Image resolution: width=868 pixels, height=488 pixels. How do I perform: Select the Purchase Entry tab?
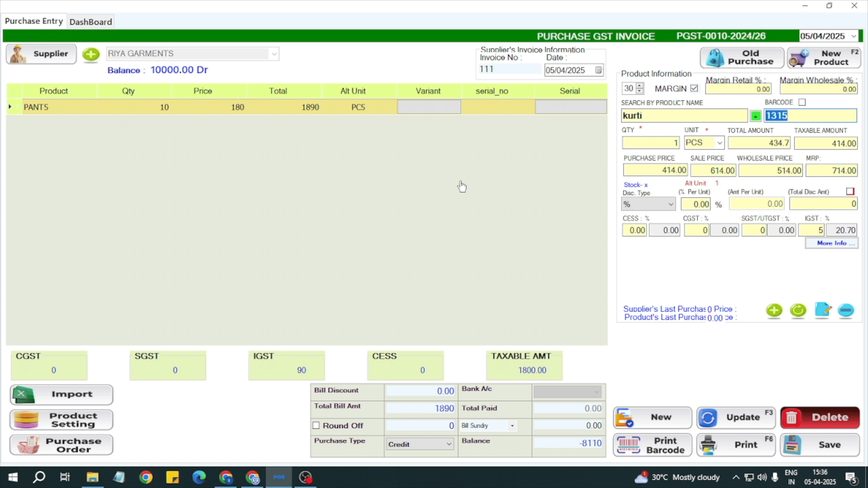tap(34, 21)
